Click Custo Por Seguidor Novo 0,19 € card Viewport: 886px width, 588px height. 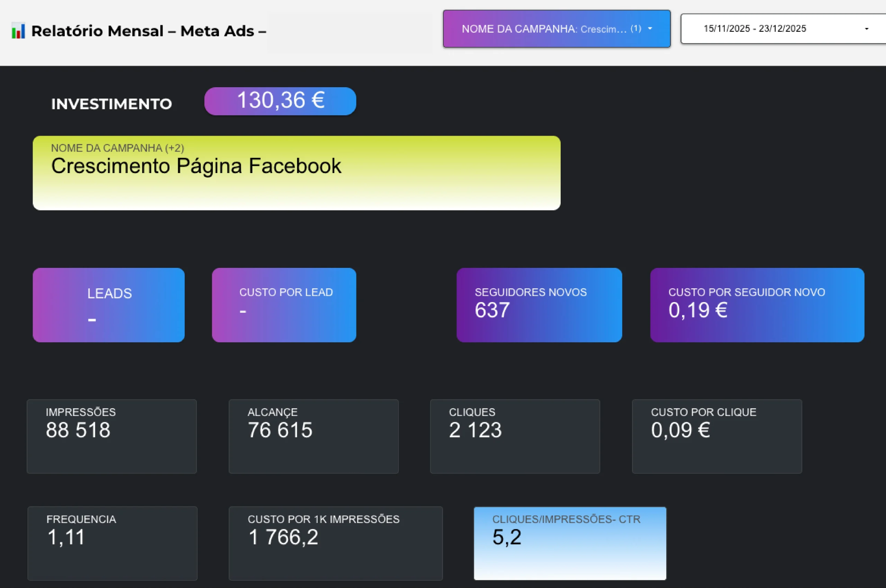tap(757, 305)
